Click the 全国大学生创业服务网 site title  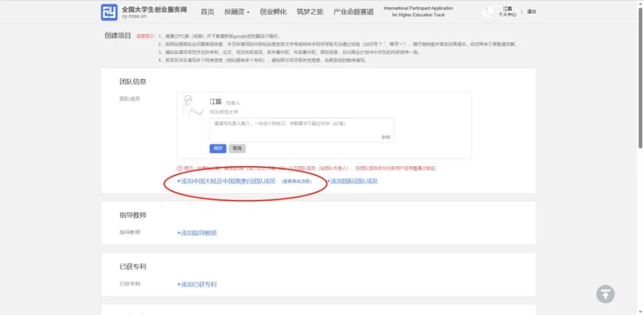click(x=154, y=10)
